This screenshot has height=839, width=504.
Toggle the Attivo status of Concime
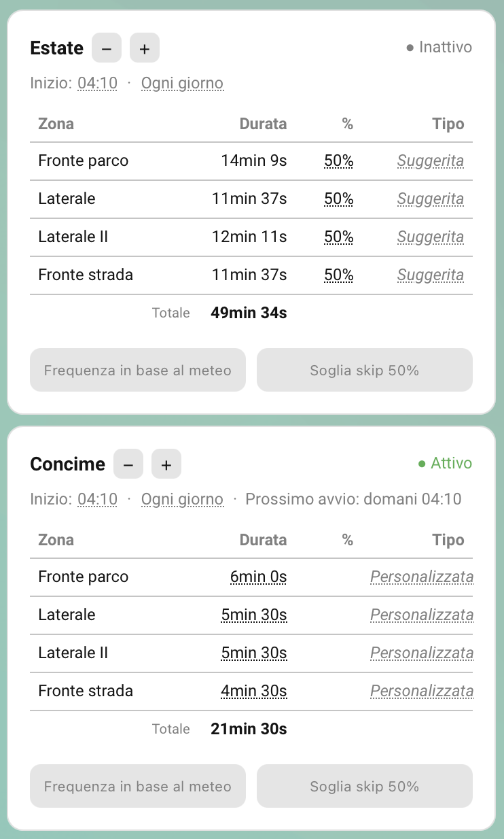click(x=445, y=464)
